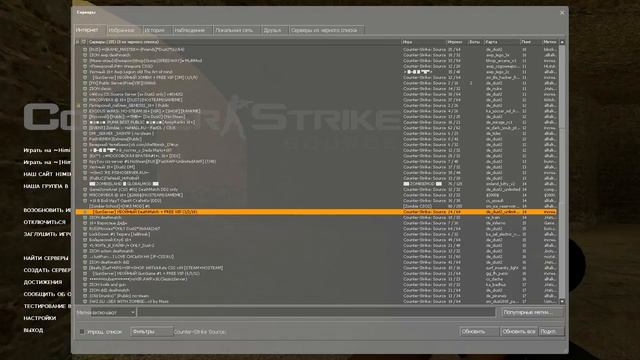This screenshot has height=360, width=640.
Task: Click 24 / 64 players in highlighted row
Action: click(455, 212)
